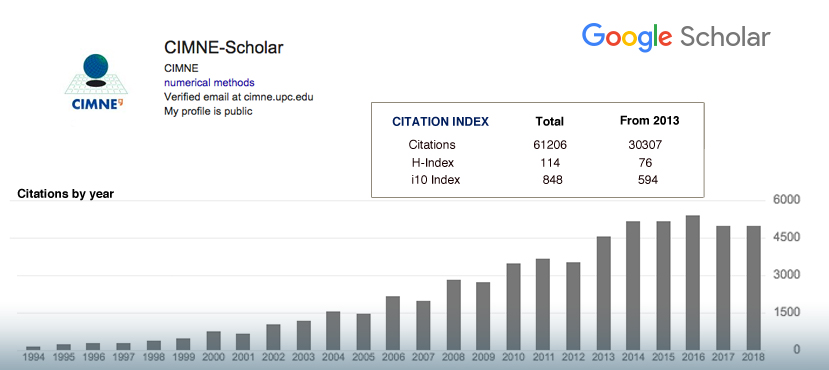Select the CIMNE-Scholar profile name
The width and height of the screenshot is (829, 370).
click(x=224, y=48)
